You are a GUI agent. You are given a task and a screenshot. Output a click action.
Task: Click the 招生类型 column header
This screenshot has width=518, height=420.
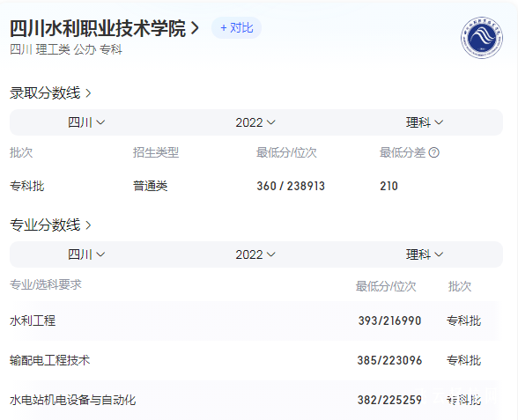pos(156,152)
